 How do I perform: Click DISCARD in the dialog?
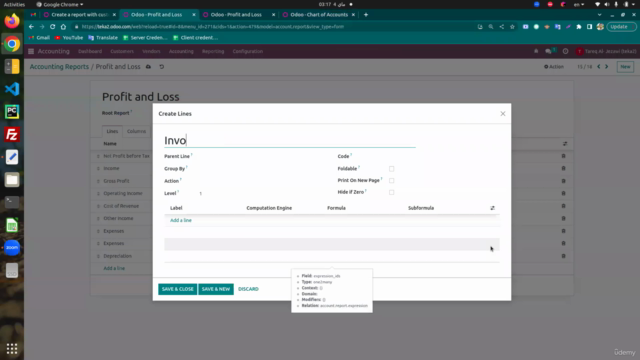248,289
